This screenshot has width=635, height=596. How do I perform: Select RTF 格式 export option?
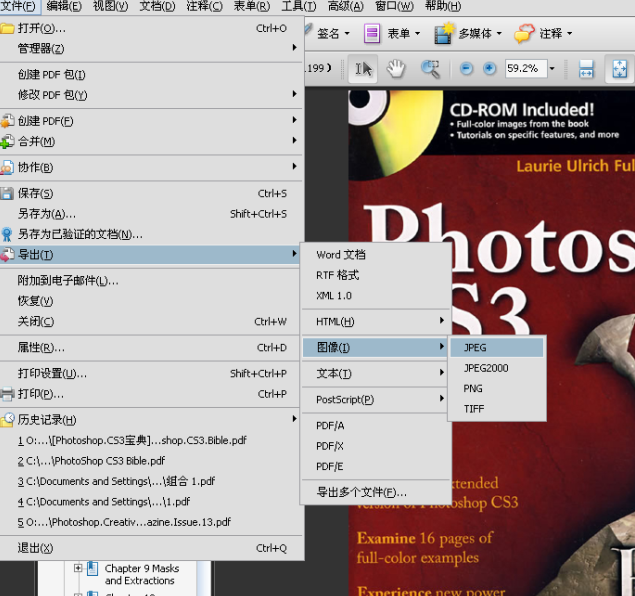[376, 275]
